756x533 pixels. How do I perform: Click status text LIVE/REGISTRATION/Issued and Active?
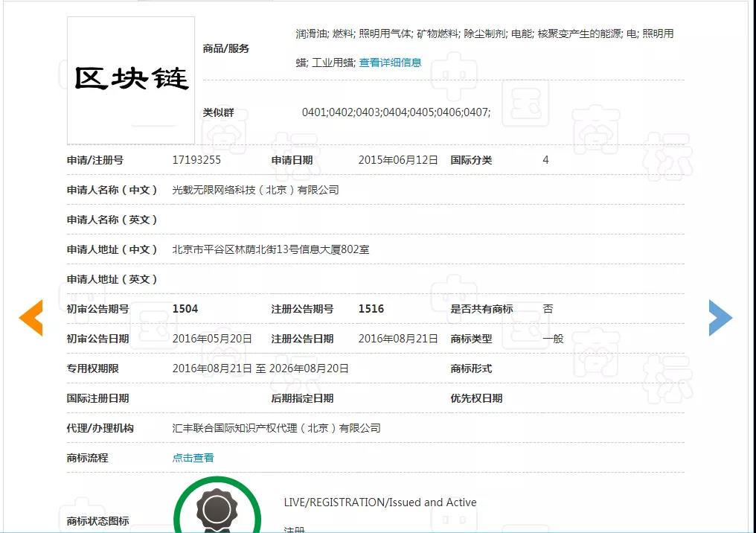(x=380, y=502)
